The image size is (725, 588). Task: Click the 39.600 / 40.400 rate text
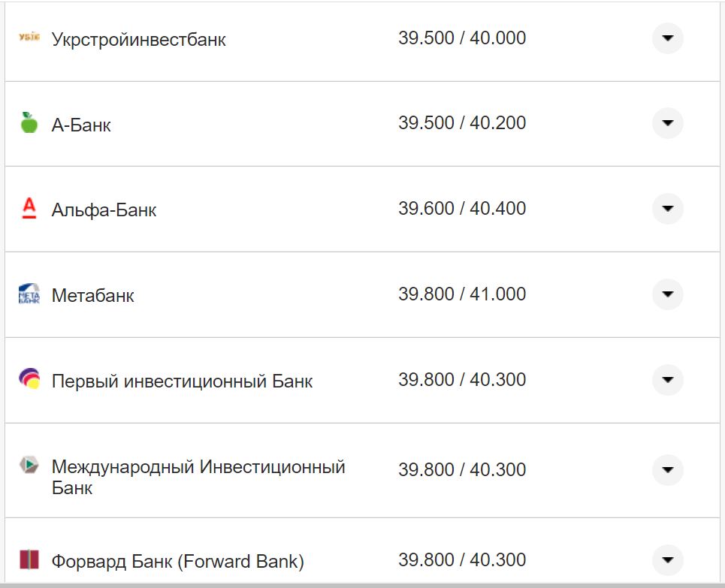click(462, 209)
